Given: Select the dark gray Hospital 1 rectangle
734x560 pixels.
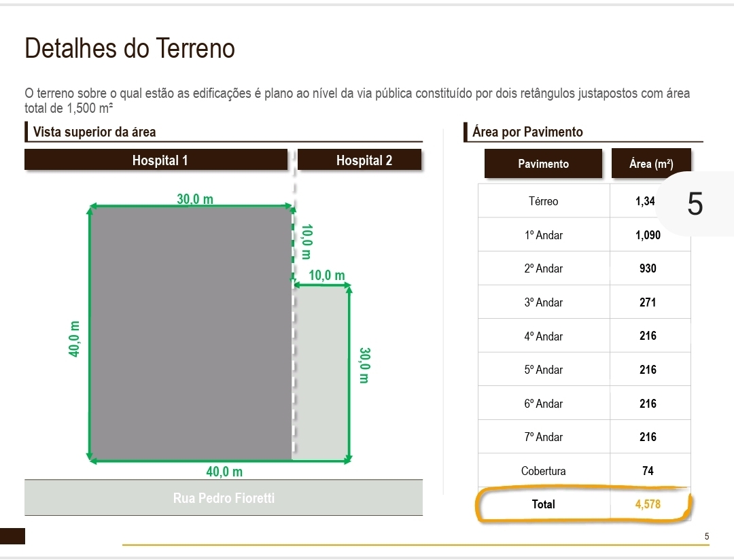Looking at the screenshot, I should click(190, 333).
